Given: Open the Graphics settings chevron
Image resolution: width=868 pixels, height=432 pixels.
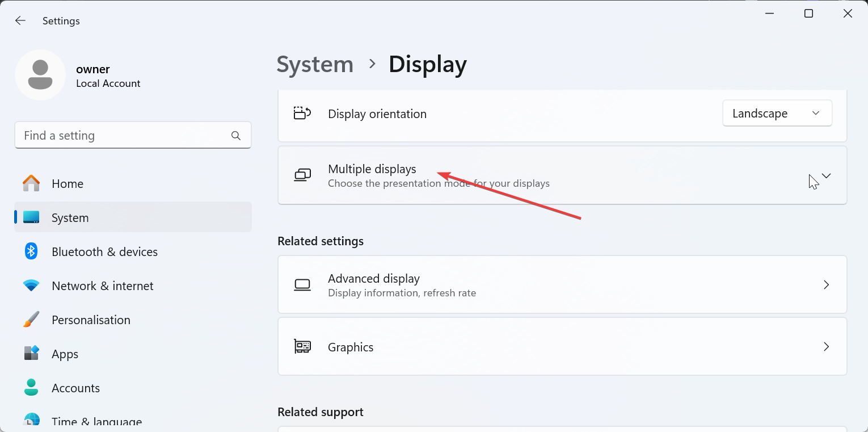Looking at the screenshot, I should click(x=826, y=347).
